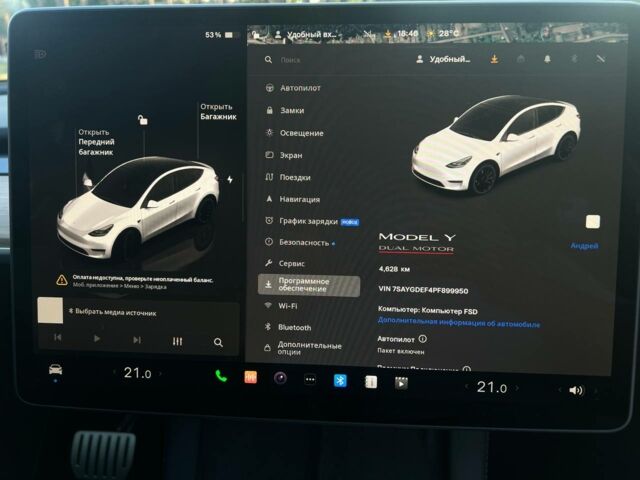The height and width of the screenshot is (480, 640).
Task: Click the passenger temperature 21.0
Action: (492, 387)
